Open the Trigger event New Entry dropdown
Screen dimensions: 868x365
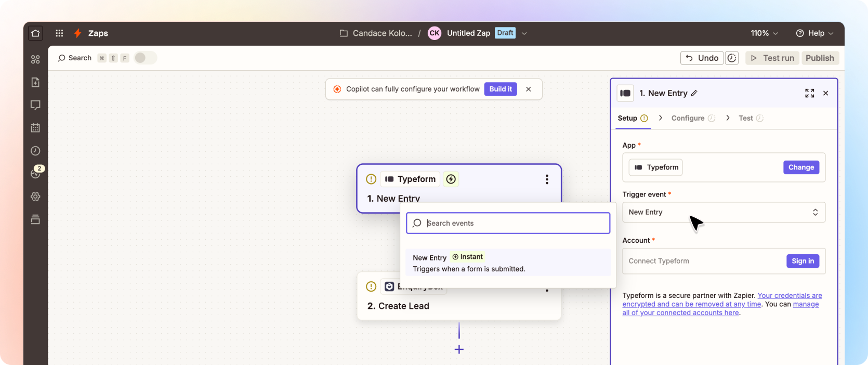point(724,212)
